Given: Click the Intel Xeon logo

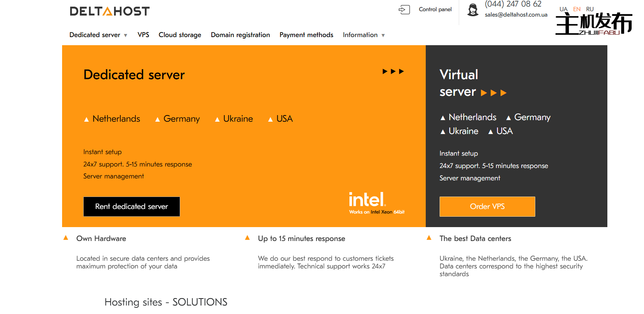Looking at the screenshot, I should (376, 203).
